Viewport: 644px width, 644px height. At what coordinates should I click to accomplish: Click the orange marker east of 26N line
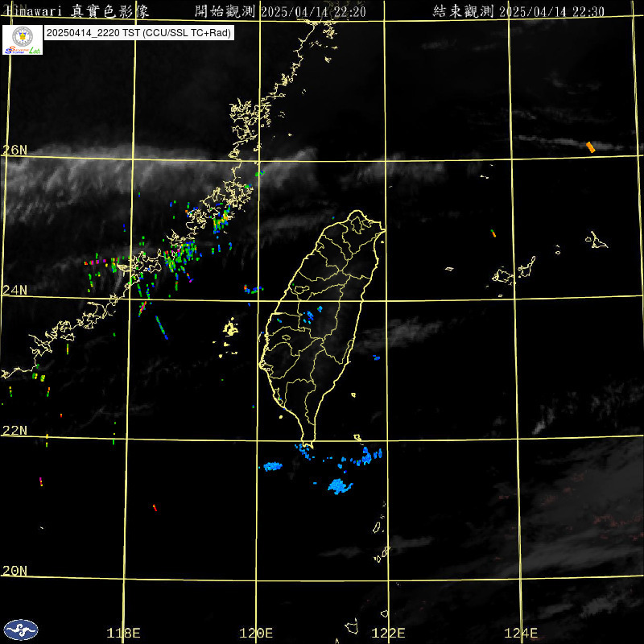590,147
